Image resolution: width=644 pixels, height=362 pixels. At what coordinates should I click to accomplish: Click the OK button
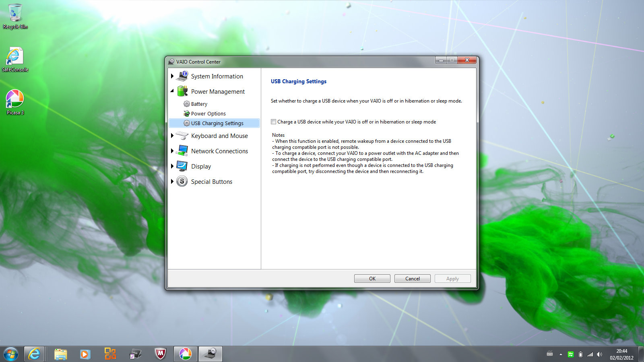(372, 278)
